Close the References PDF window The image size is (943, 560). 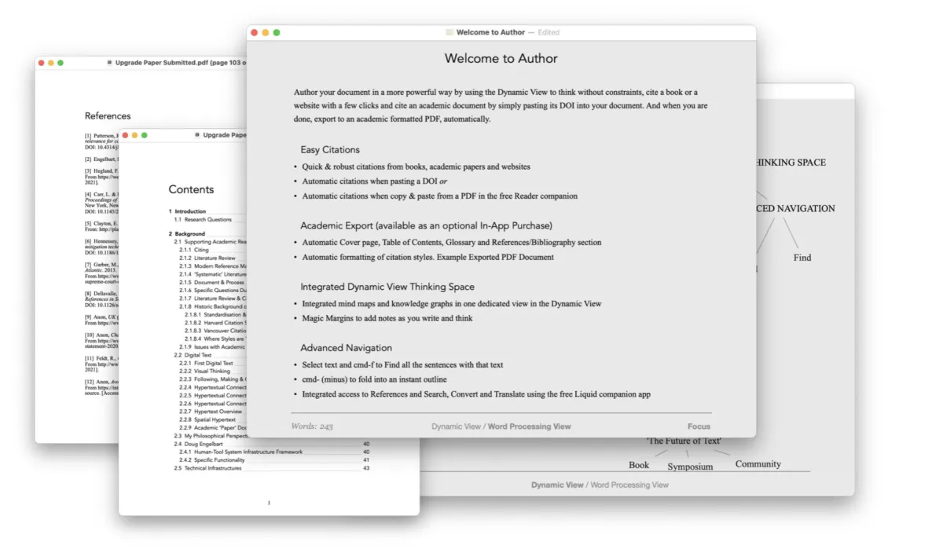[x=41, y=63]
